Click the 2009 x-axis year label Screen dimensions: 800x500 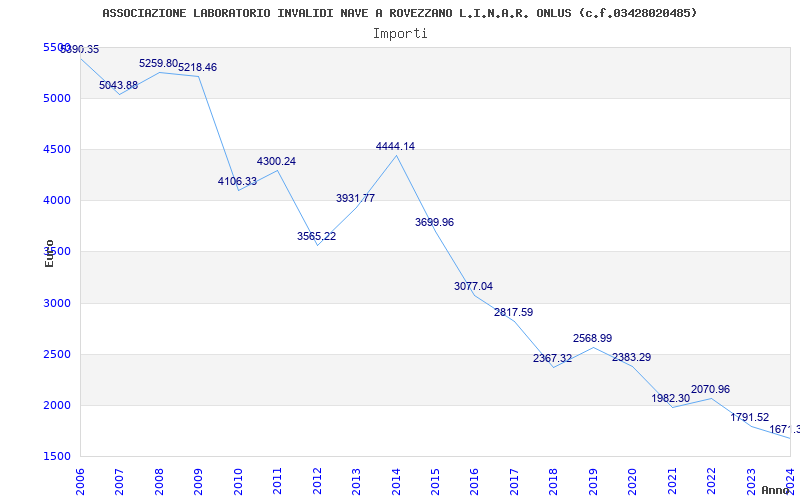point(198,482)
